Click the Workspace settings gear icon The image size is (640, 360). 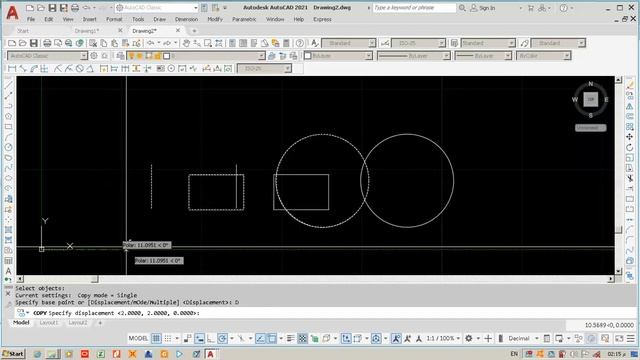(94, 56)
